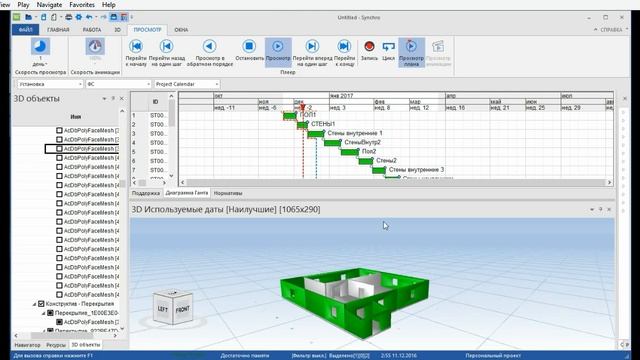Select the ПОЛ1 task bar in the Gantt chart
The width and height of the screenshot is (640, 360).
coord(289,116)
